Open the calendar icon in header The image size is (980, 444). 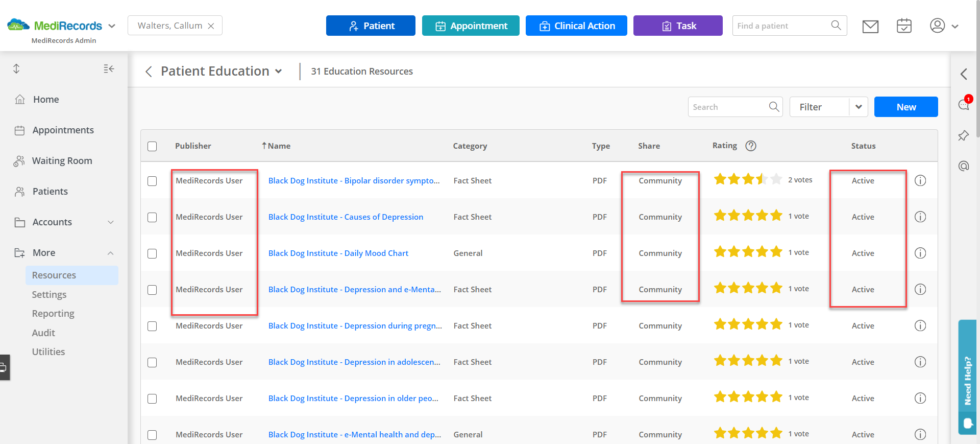point(904,26)
